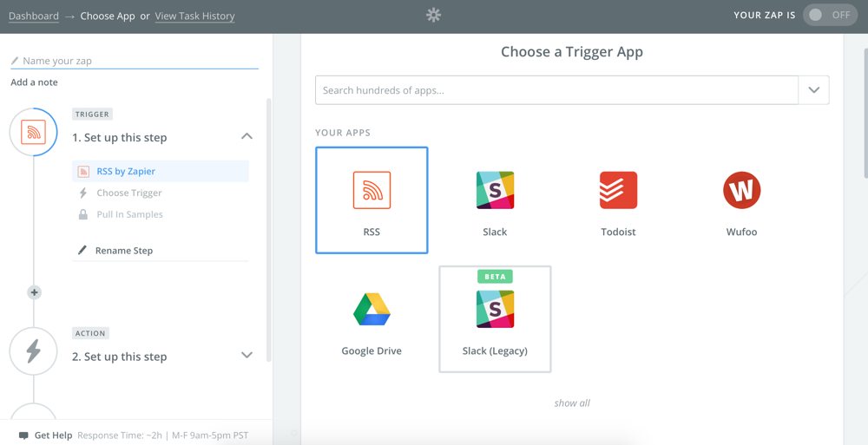This screenshot has width=868, height=445.
Task: Click the Get Help chat bubble icon
Action: (23, 435)
